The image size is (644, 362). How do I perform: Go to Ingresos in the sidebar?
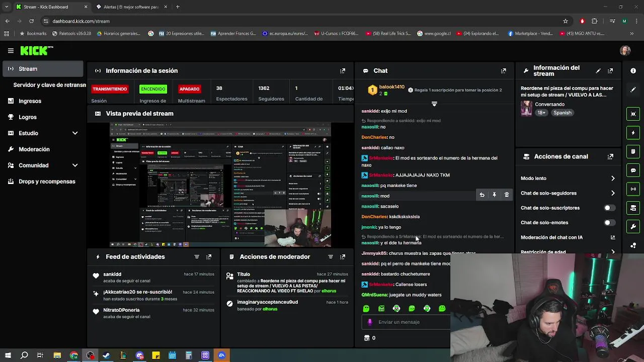(43, 101)
